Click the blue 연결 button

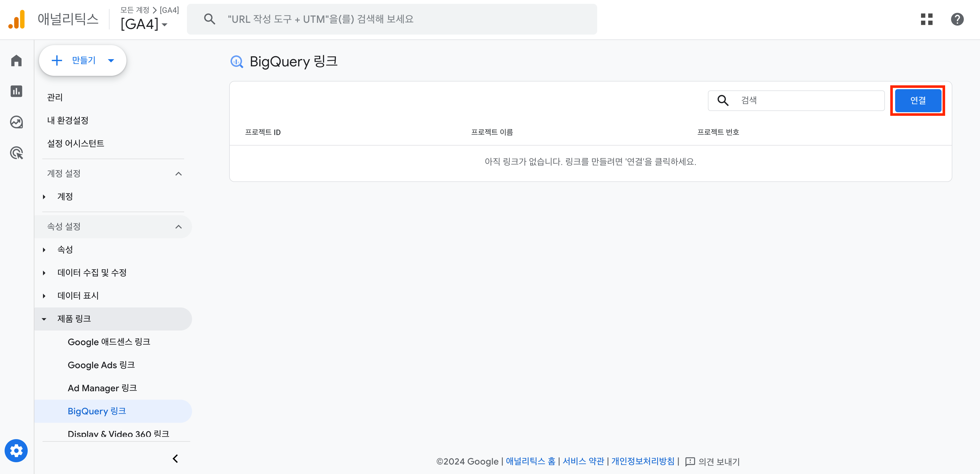click(918, 100)
